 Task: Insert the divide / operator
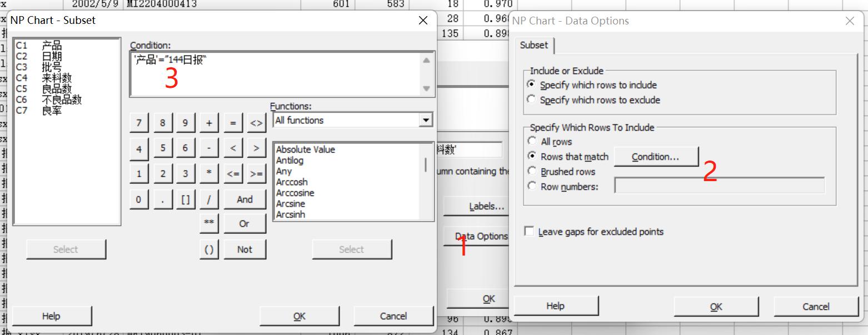[x=209, y=199]
